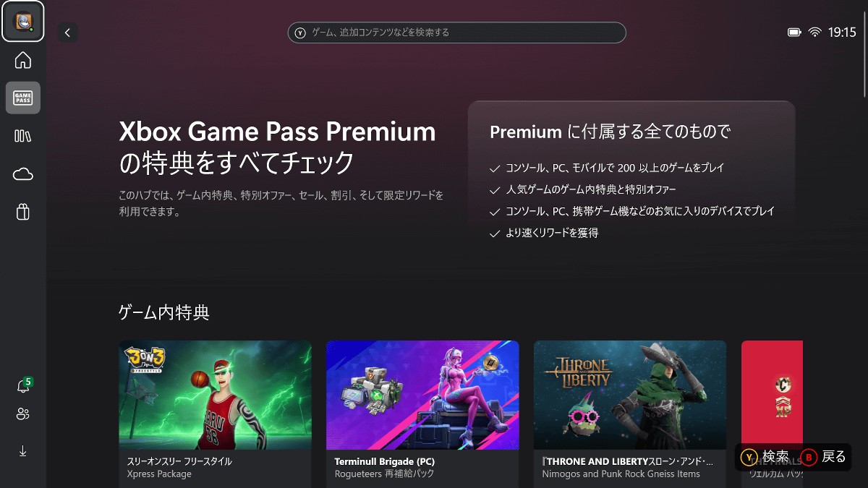Open the Throne and Liberty perk card

tap(630, 414)
